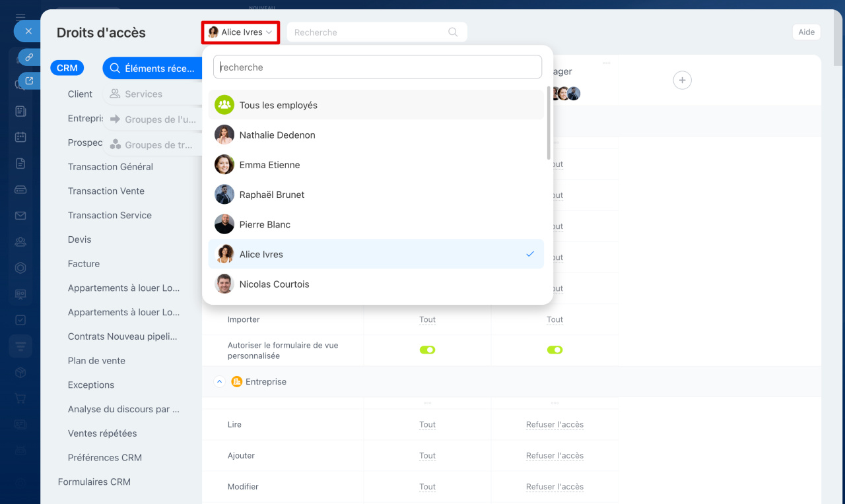Click the orange Entreprise section icon
This screenshot has width=845, height=504.
click(237, 382)
